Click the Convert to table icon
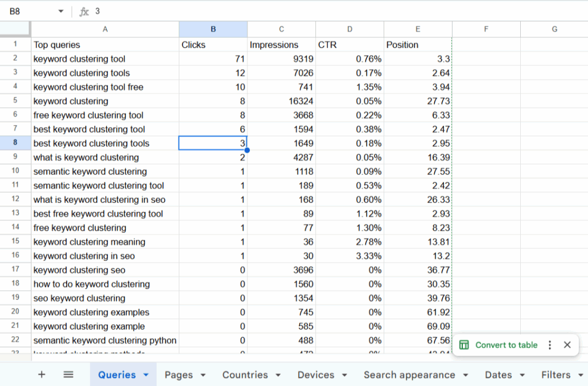 click(464, 345)
